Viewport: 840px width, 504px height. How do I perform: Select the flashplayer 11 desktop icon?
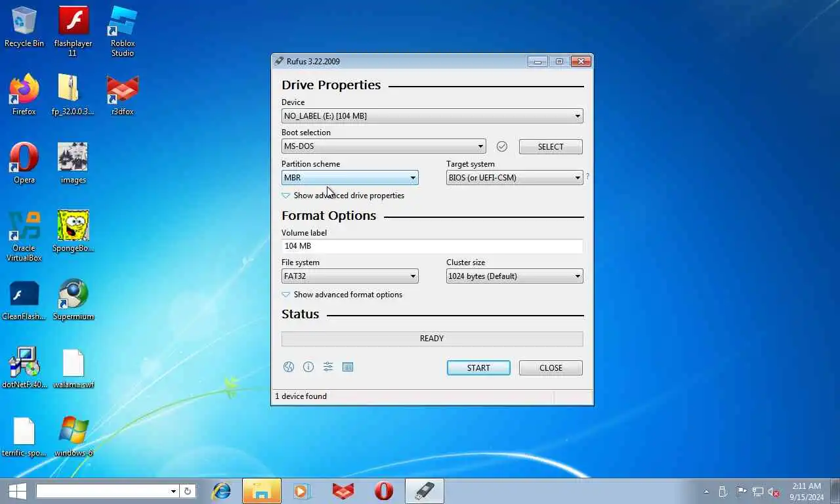tap(73, 31)
